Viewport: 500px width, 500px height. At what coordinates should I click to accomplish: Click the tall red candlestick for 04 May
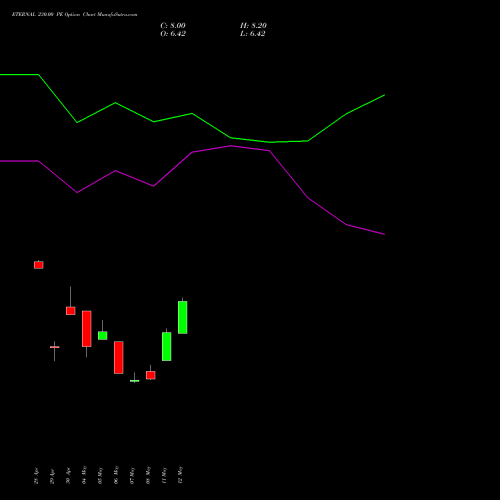point(87,329)
